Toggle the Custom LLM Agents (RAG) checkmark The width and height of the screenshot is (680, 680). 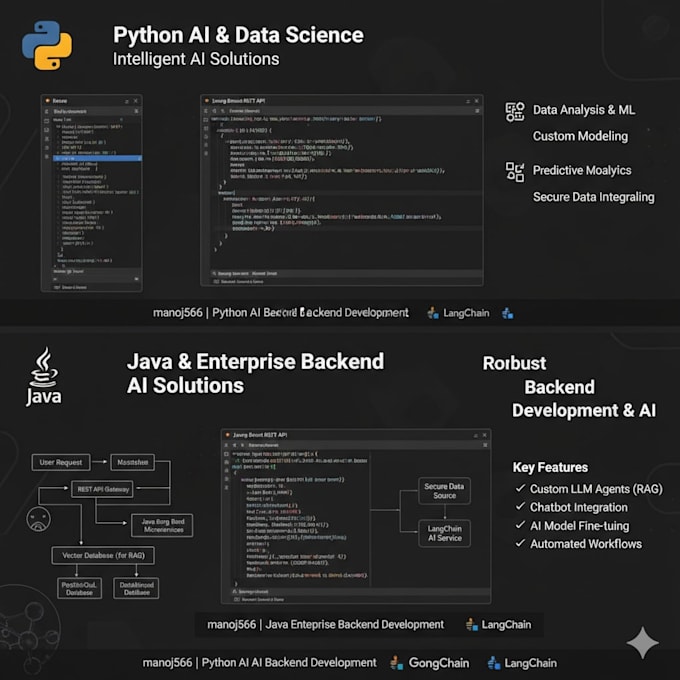[520, 488]
